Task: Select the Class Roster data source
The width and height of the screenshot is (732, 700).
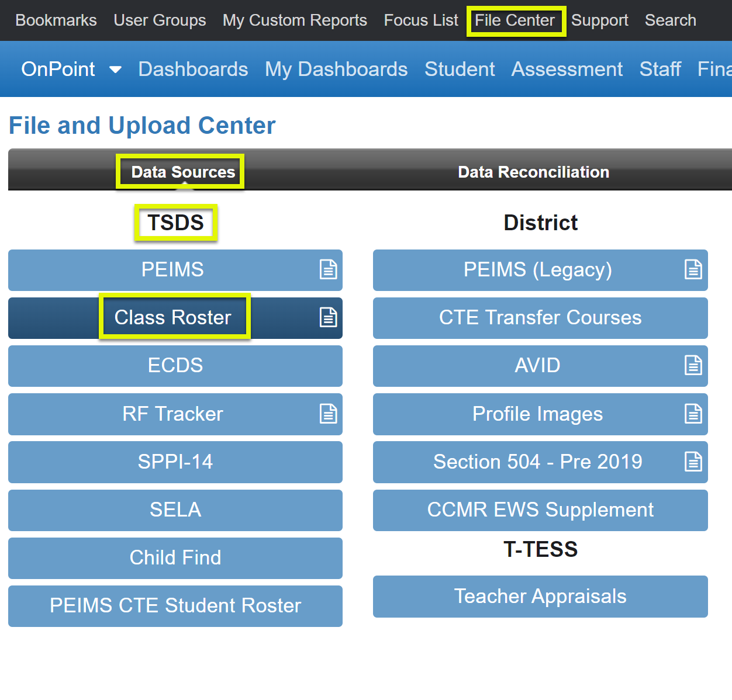Action: point(172,317)
